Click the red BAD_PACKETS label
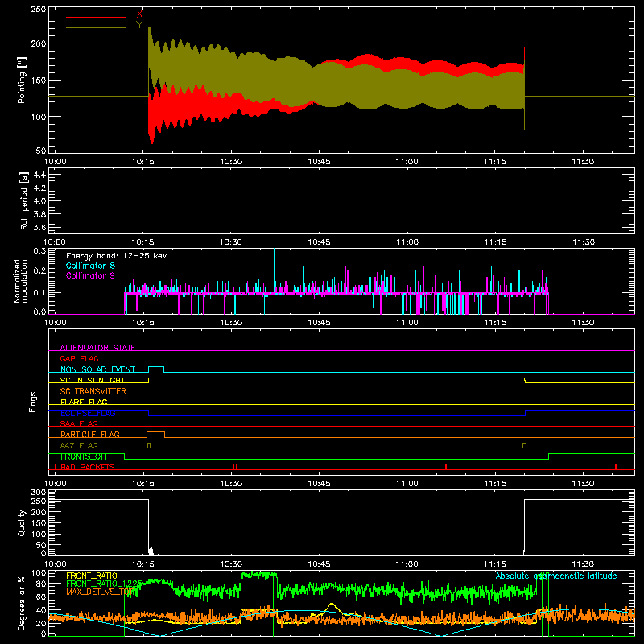The image size is (644, 644). pos(88,467)
